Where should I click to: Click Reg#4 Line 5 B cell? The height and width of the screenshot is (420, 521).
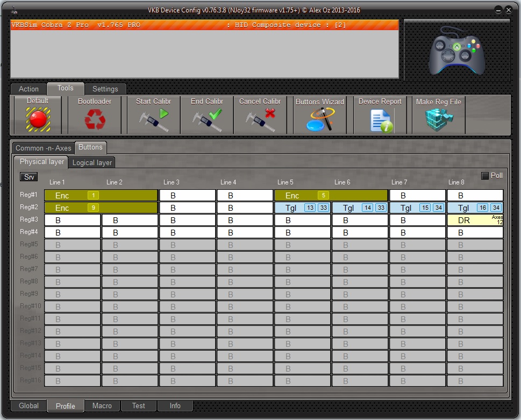[302, 233]
